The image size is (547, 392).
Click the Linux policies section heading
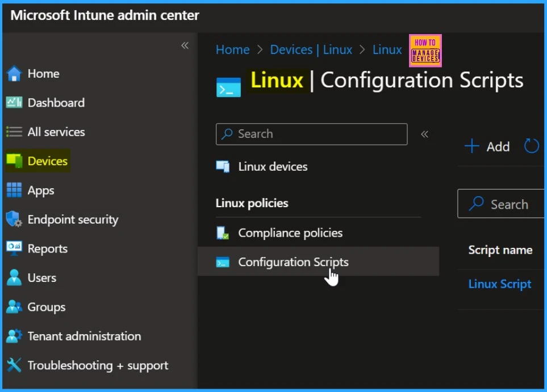(252, 203)
